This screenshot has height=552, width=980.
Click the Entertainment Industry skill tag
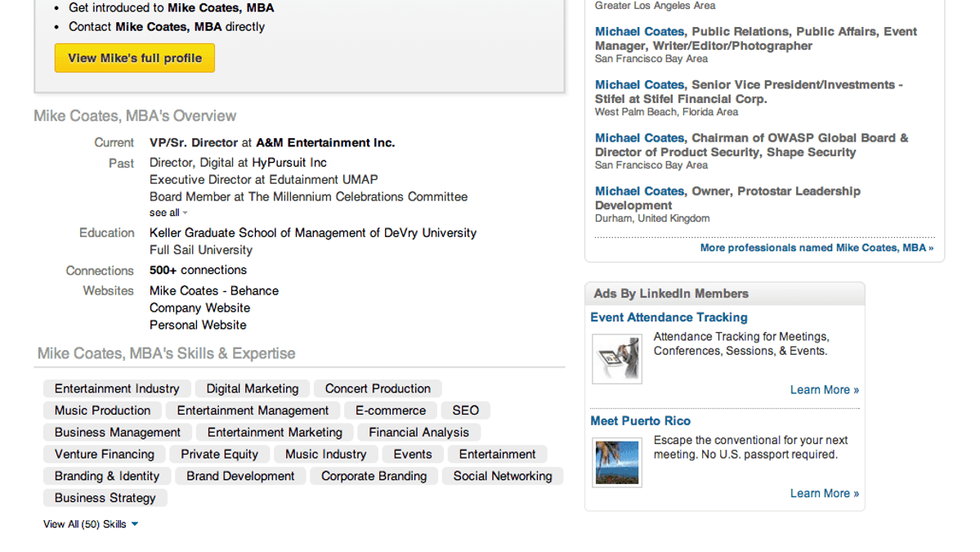point(116,388)
